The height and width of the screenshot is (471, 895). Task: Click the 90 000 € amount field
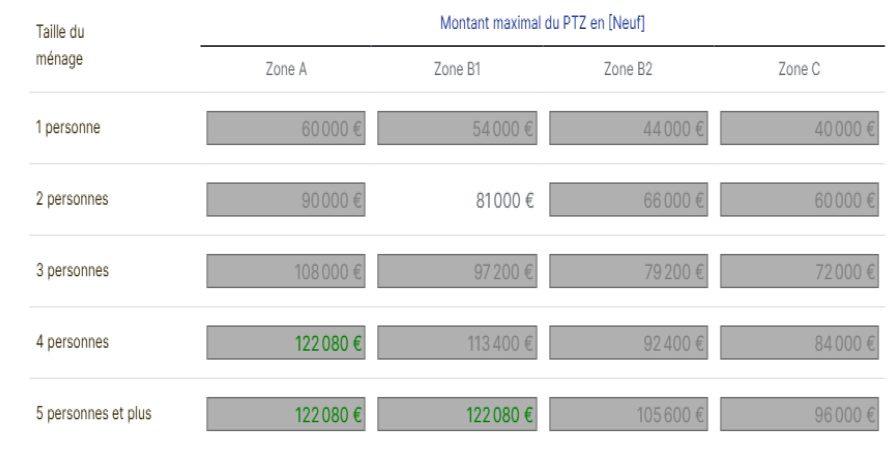(286, 200)
